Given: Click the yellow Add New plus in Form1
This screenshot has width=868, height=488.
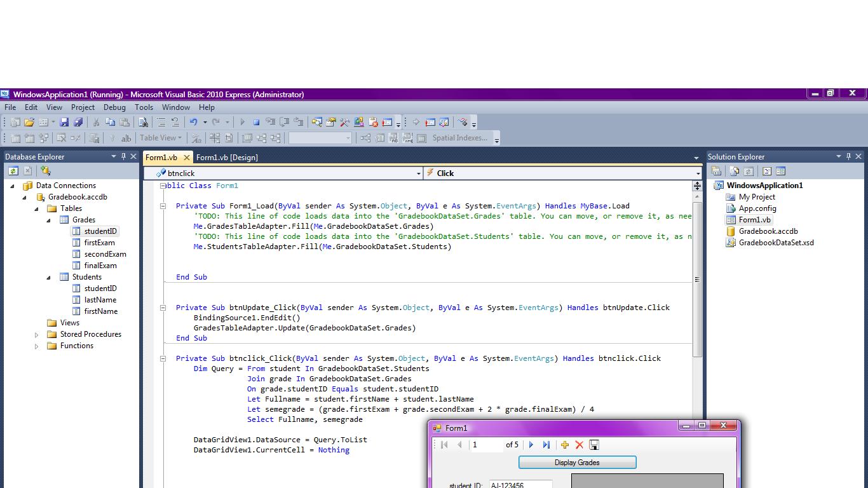Looking at the screenshot, I should [564, 445].
